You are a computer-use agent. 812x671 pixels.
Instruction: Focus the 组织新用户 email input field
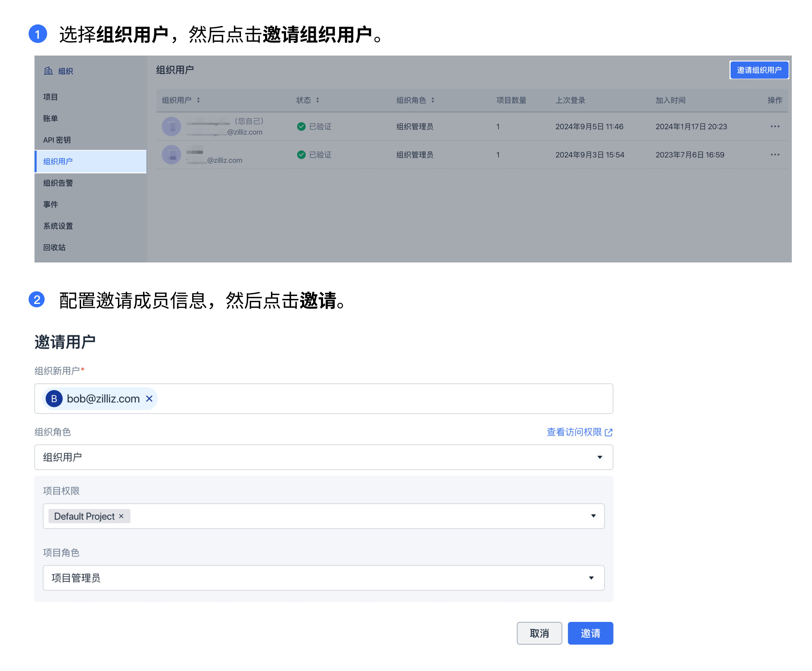[323, 399]
